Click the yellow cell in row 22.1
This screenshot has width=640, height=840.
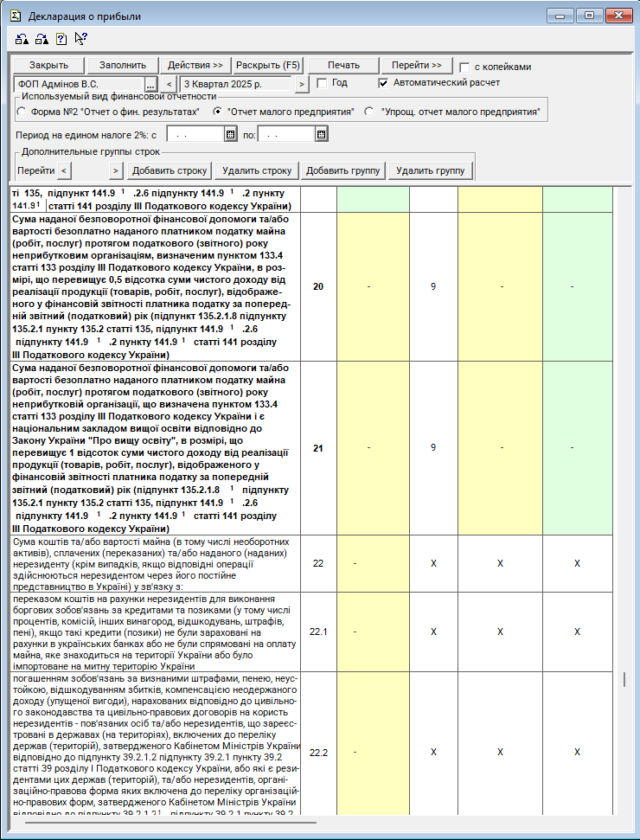[372, 632]
